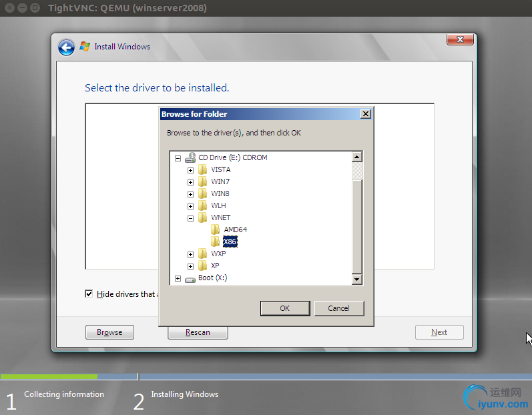Close the TightVNC window
Viewport: 532px width, 415px height.
click(x=10, y=8)
